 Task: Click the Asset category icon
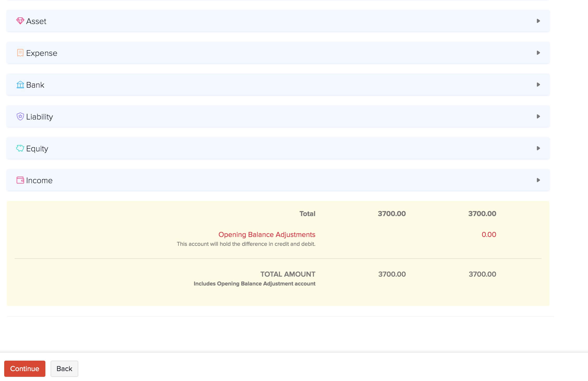[x=20, y=21]
